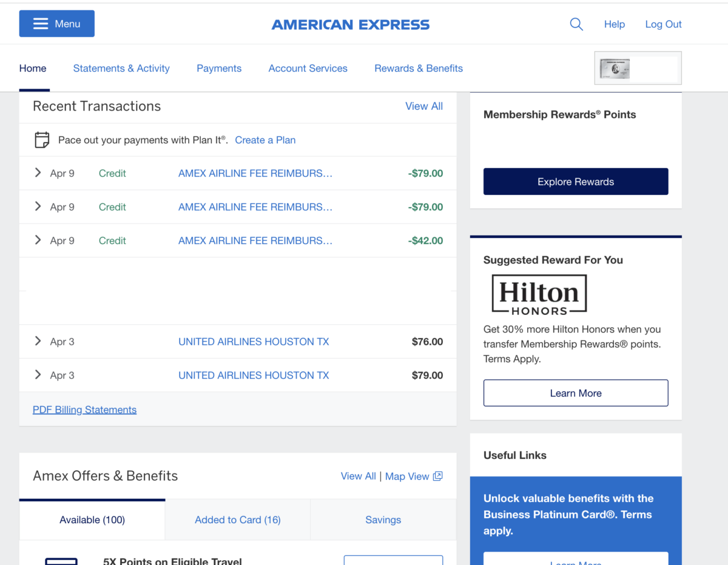
Task: Click the Hilton Honors logo
Action: (539, 295)
